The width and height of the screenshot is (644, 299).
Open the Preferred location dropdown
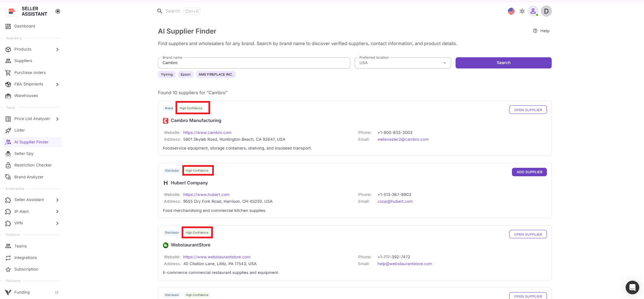coord(403,63)
